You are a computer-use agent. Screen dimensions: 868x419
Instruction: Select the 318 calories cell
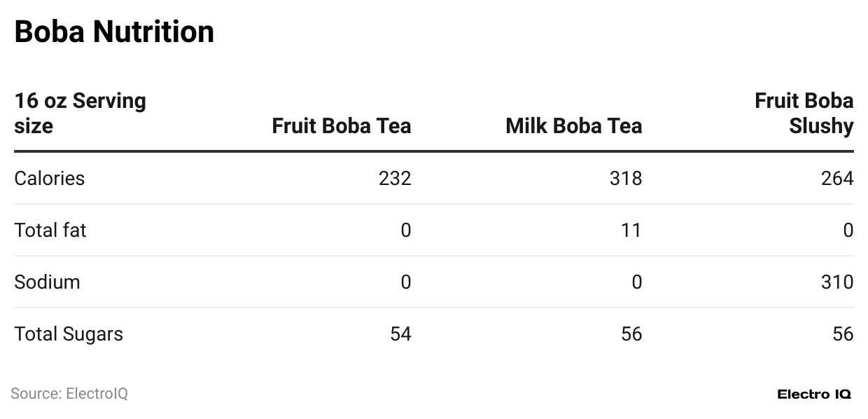(x=626, y=179)
